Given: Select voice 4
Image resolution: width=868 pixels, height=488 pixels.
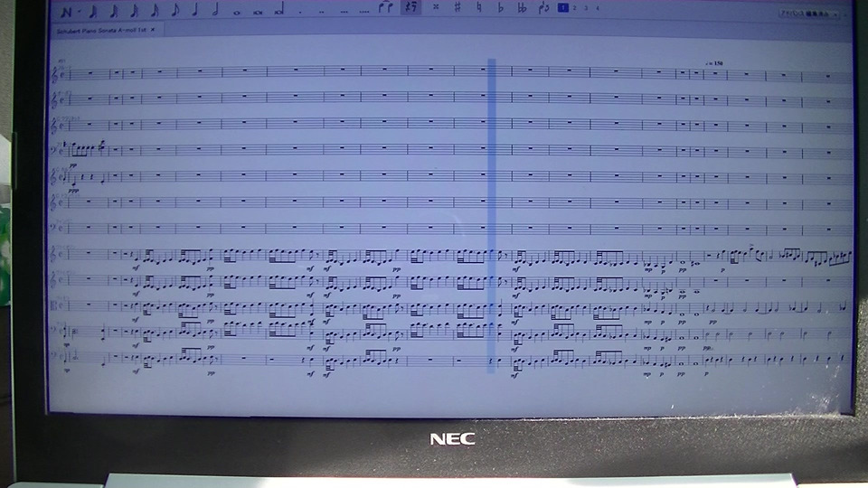Looking at the screenshot, I should (598, 8).
